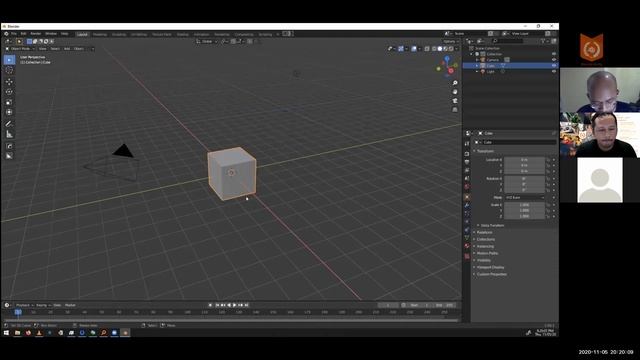Select the Move tool
Screen dimensions: 640x360
tap(9, 82)
